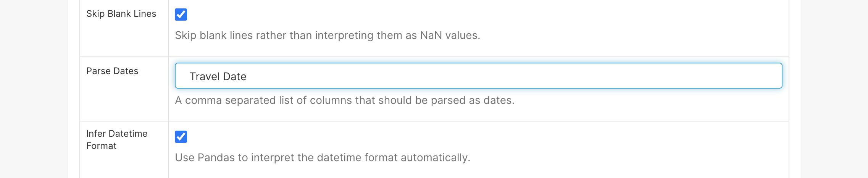Click the Parse Dates label
Screen dimensions: 868x178
112,71
